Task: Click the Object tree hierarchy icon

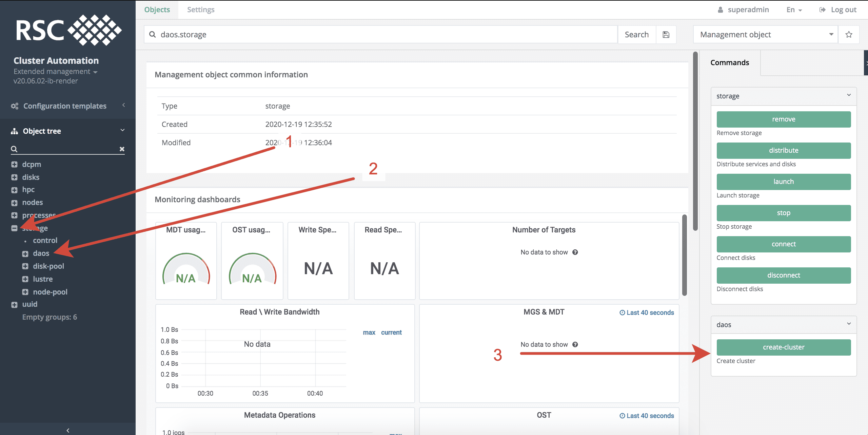Action: [x=14, y=131]
